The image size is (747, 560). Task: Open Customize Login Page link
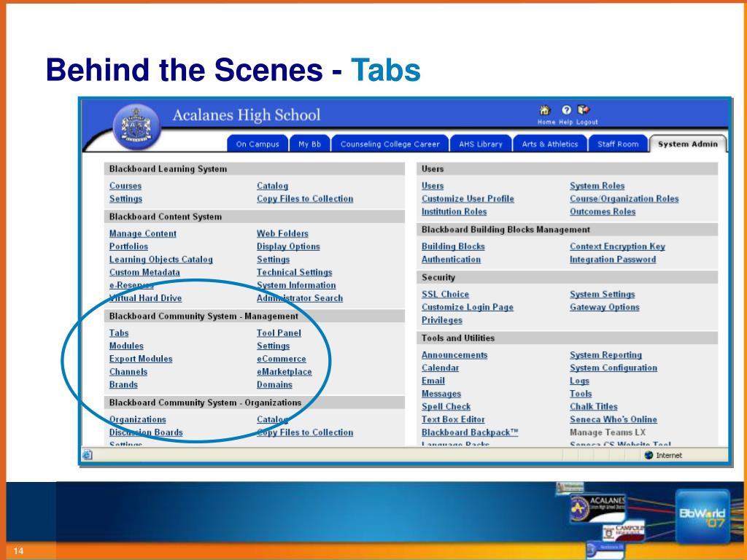pos(468,307)
